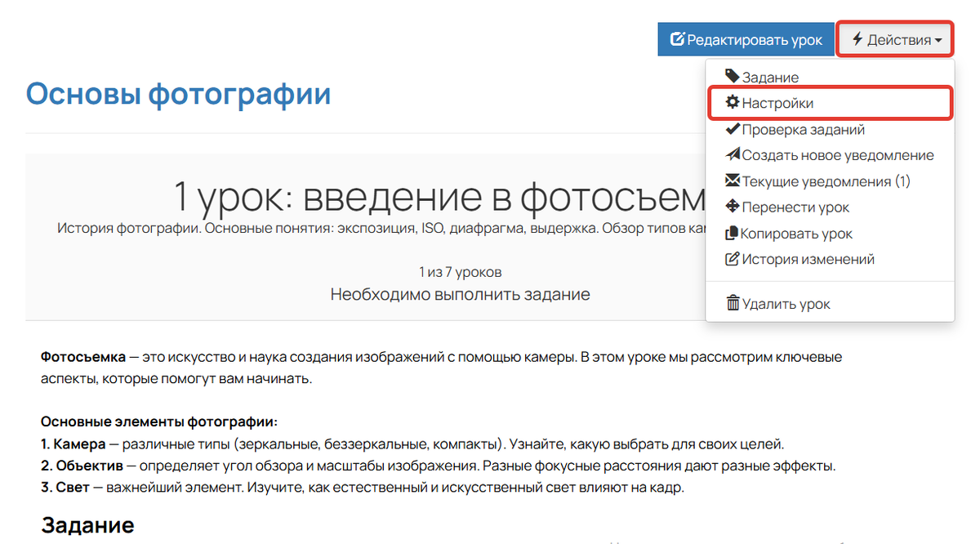Click the envelope icon for Текущие уведомления
The width and height of the screenshot is (980, 544).
tap(733, 181)
